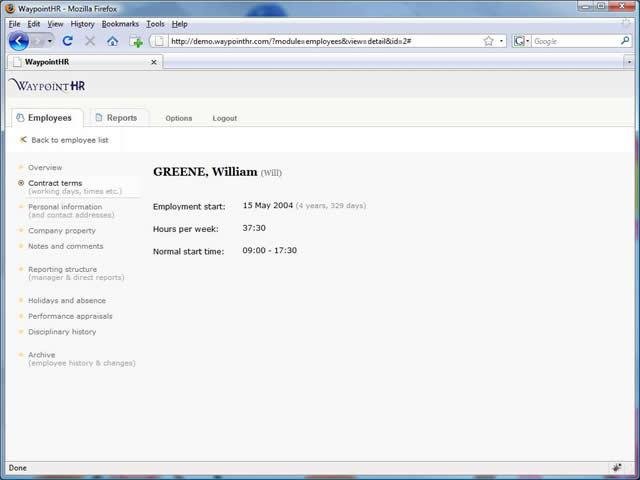The width and height of the screenshot is (640, 480).
Task: Click the bullet icon beside Holidays and absence
Action: click(21, 300)
